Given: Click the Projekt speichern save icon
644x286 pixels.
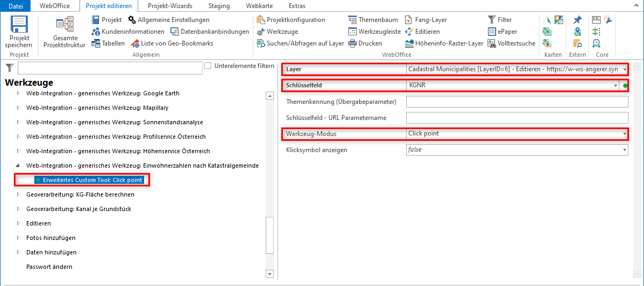Looking at the screenshot, I should [20, 25].
